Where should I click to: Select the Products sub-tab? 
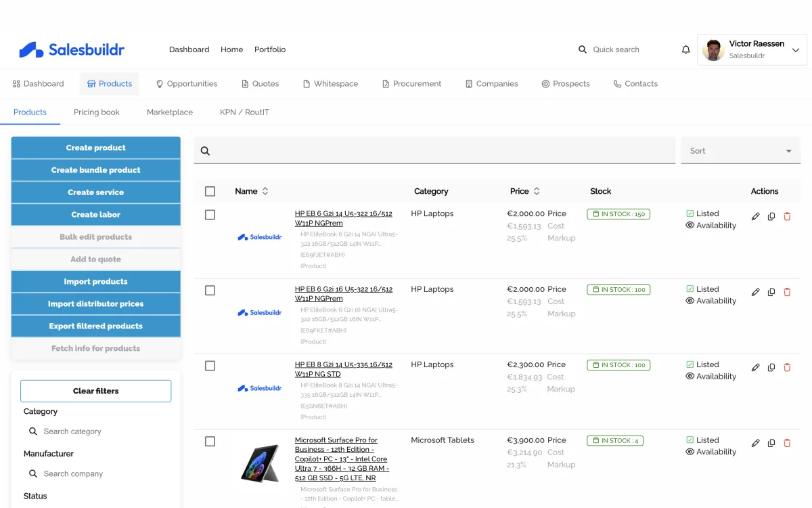coord(30,112)
